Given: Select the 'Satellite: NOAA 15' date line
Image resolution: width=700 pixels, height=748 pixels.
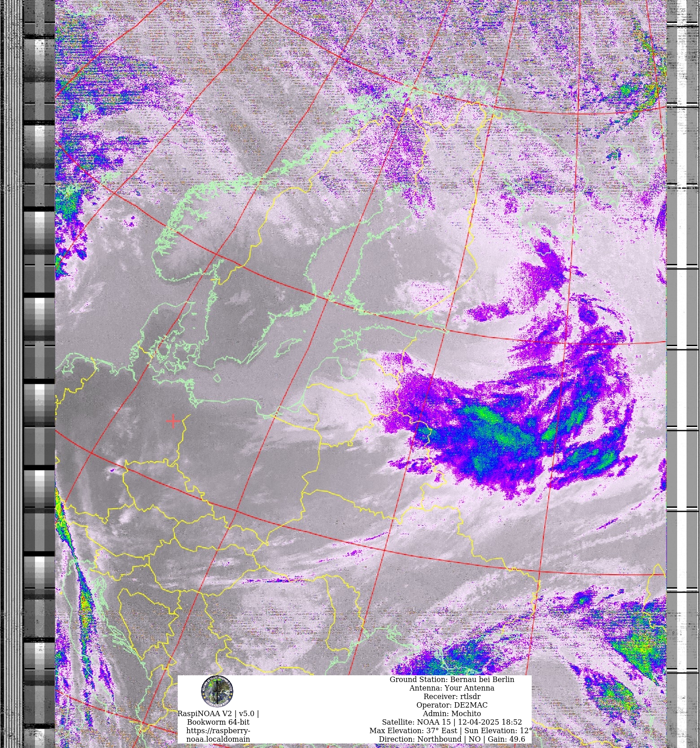Looking at the screenshot, I should click(x=452, y=722).
